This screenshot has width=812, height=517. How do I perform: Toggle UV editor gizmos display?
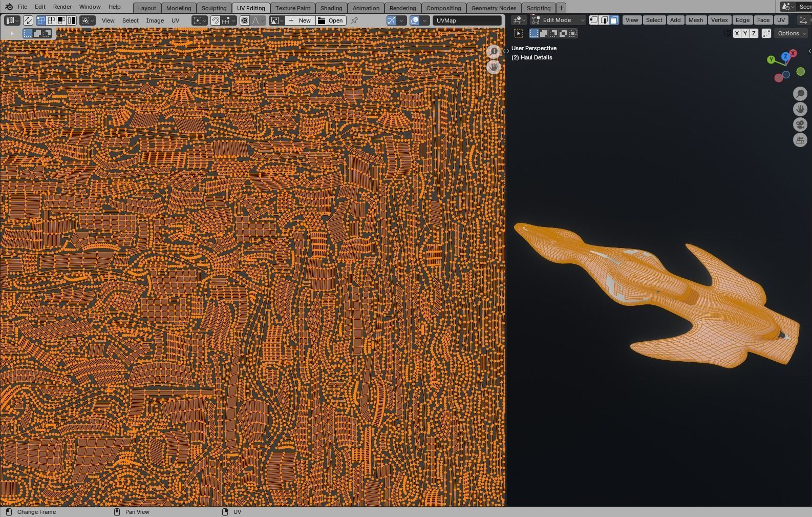[x=392, y=20]
